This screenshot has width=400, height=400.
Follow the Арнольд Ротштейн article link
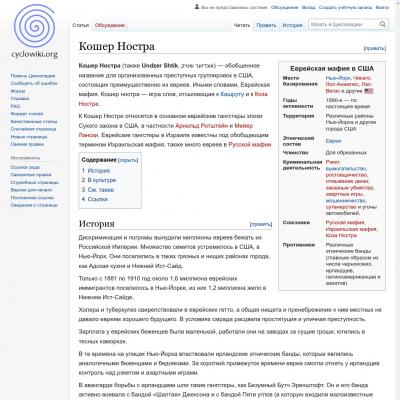[202, 126]
